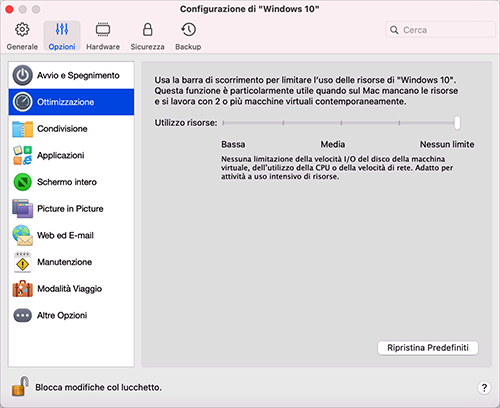The image size is (500, 408).
Task: Open Condivisione settings label
Action: (62, 129)
